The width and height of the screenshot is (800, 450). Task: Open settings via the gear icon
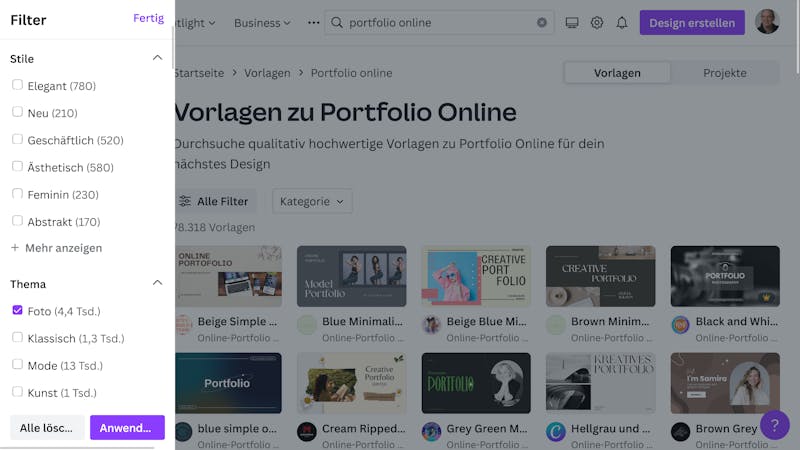[x=596, y=22]
